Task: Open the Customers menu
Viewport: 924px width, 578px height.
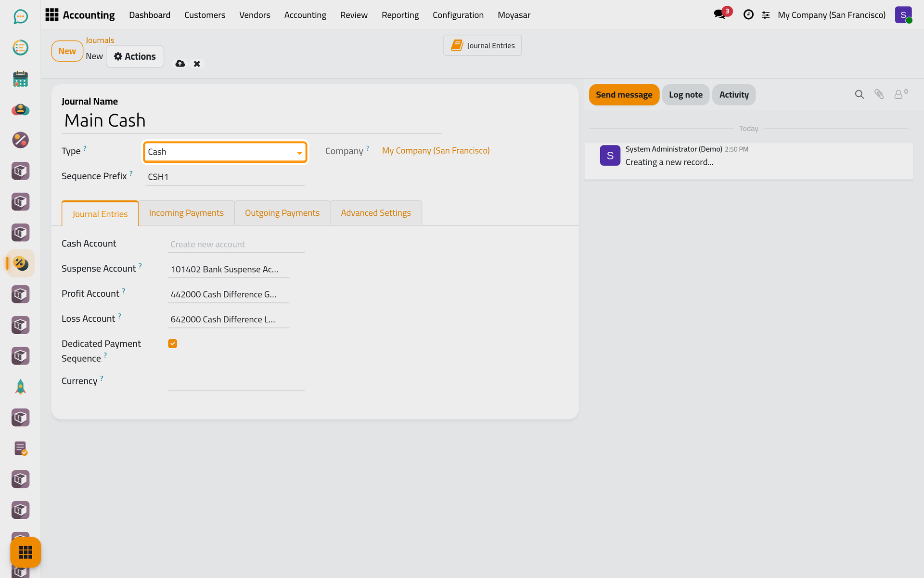Action: [x=205, y=15]
